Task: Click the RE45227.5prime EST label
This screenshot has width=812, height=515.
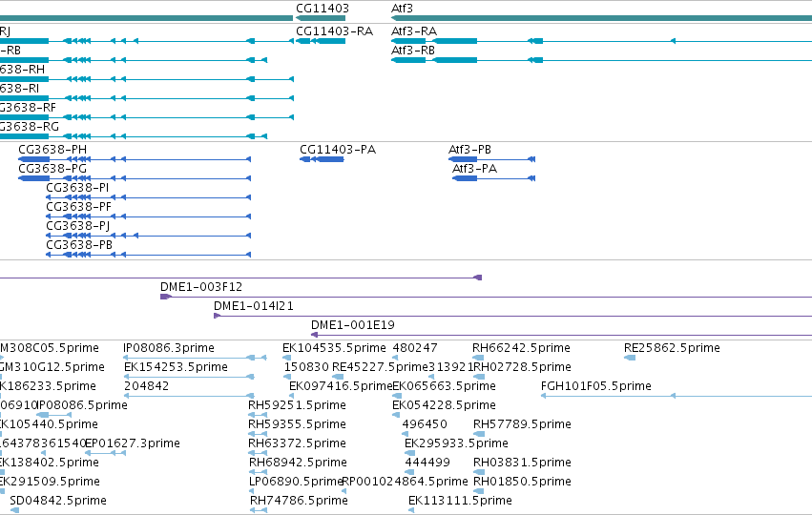Action: coord(380,367)
